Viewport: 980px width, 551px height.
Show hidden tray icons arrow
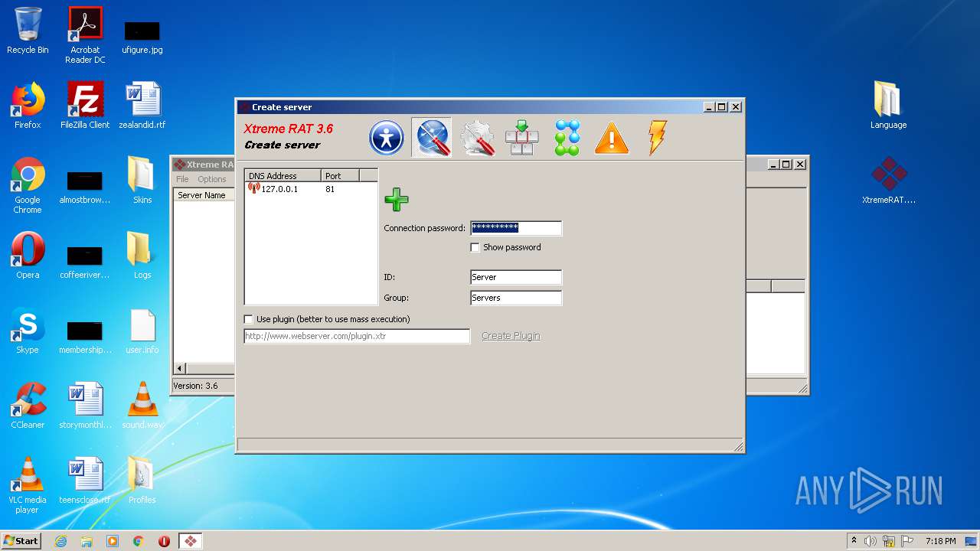854,540
